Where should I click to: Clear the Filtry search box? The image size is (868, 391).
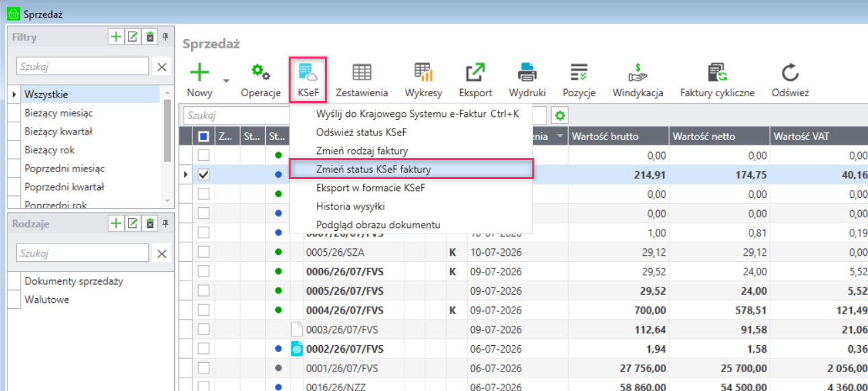[x=161, y=67]
